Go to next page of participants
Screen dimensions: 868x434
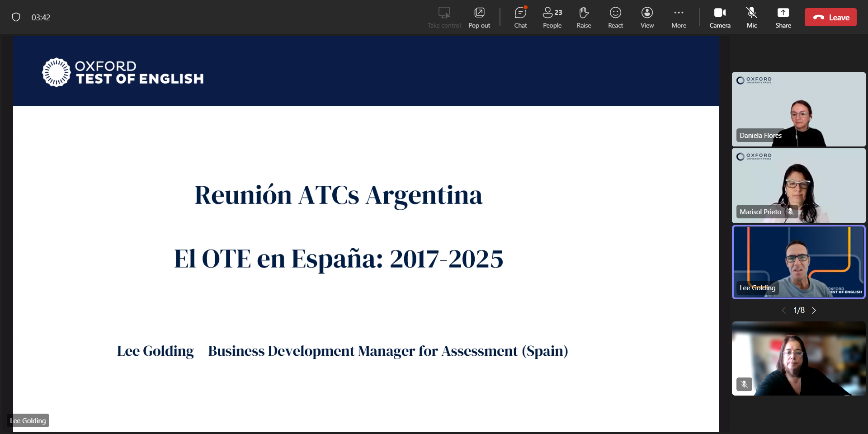(x=814, y=310)
